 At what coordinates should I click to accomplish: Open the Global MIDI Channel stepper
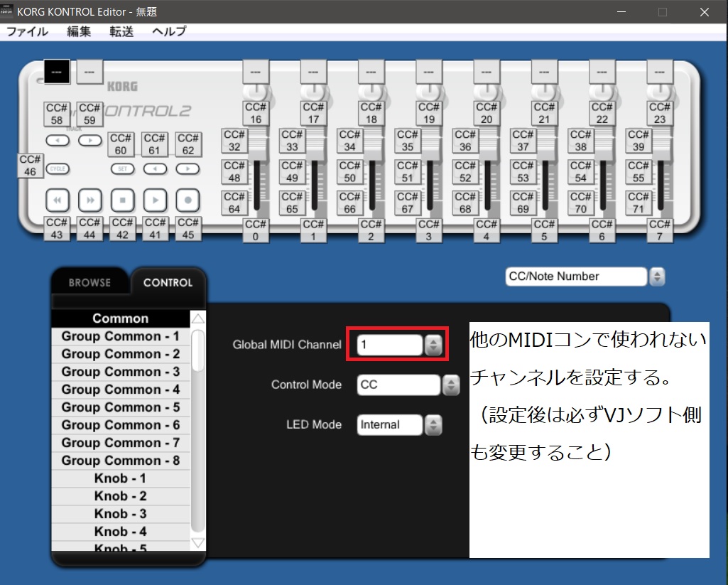(x=433, y=344)
